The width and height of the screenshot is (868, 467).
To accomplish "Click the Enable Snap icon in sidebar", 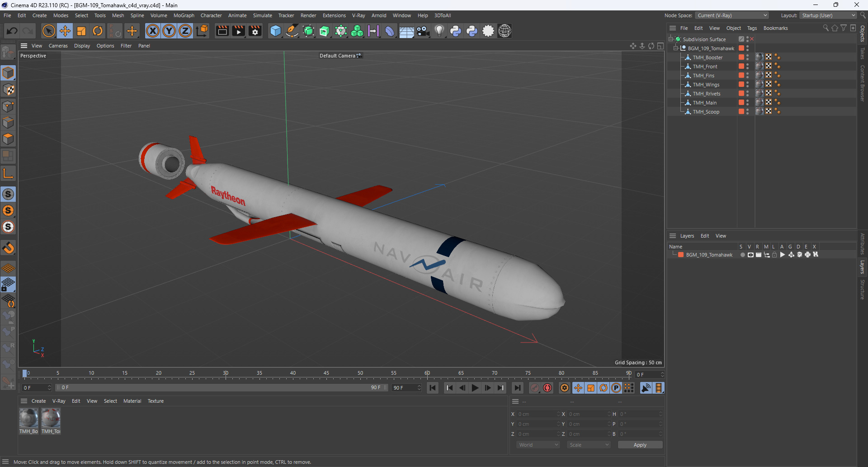I will pos(8,194).
